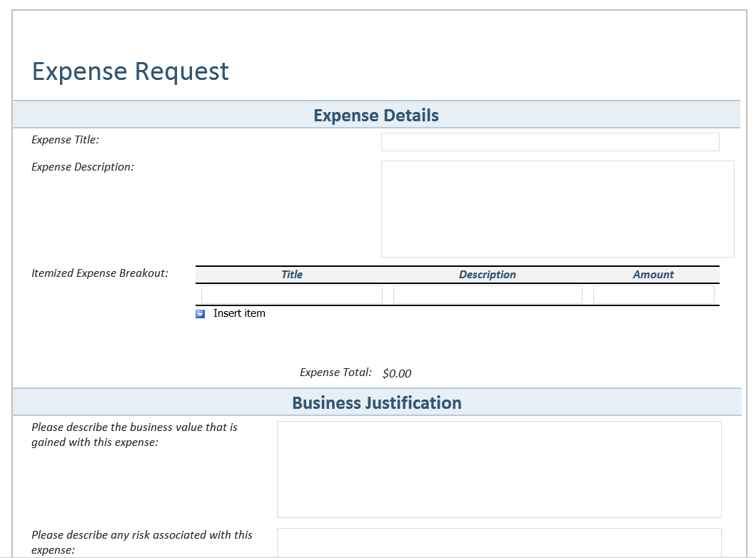Click the Insert item link text
The height and width of the screenshot is (558, 756).
pyautogui.click(x=239, y=313)
